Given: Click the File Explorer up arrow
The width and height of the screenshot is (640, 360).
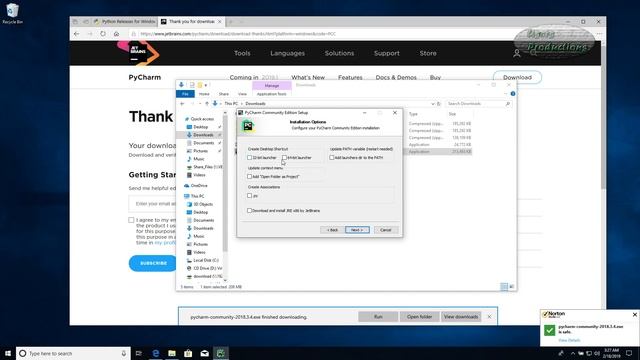Looking at the screenshot, I should pos(207,104).
